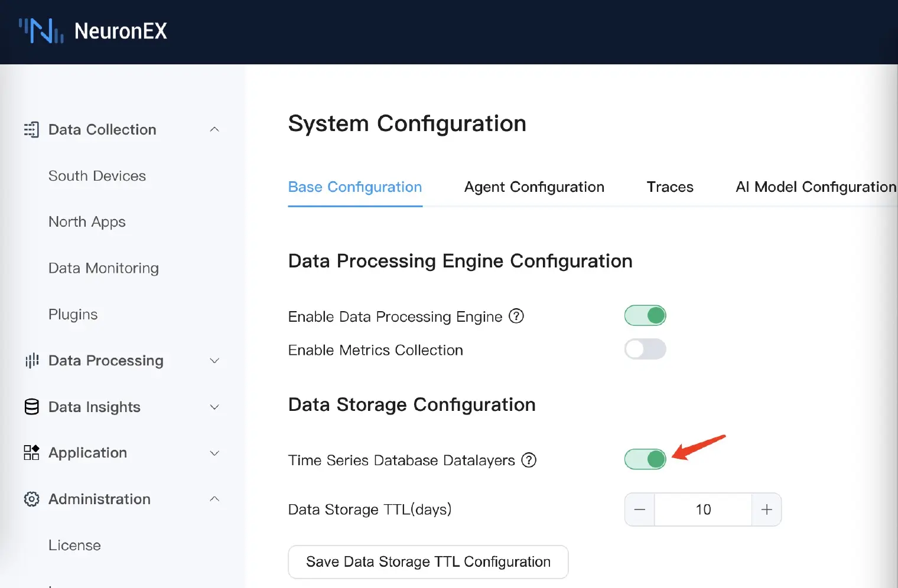Click the Data Processing Engine Configuration heading
898x588 pixels.
point(460,261)
